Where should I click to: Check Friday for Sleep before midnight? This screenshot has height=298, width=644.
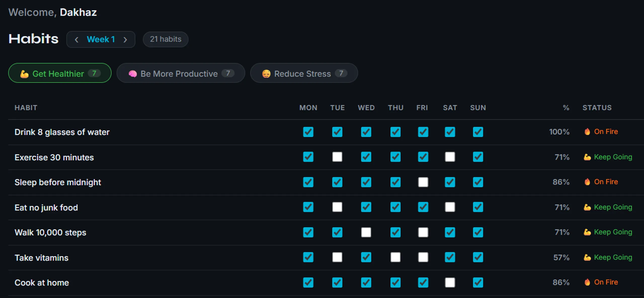423,182
